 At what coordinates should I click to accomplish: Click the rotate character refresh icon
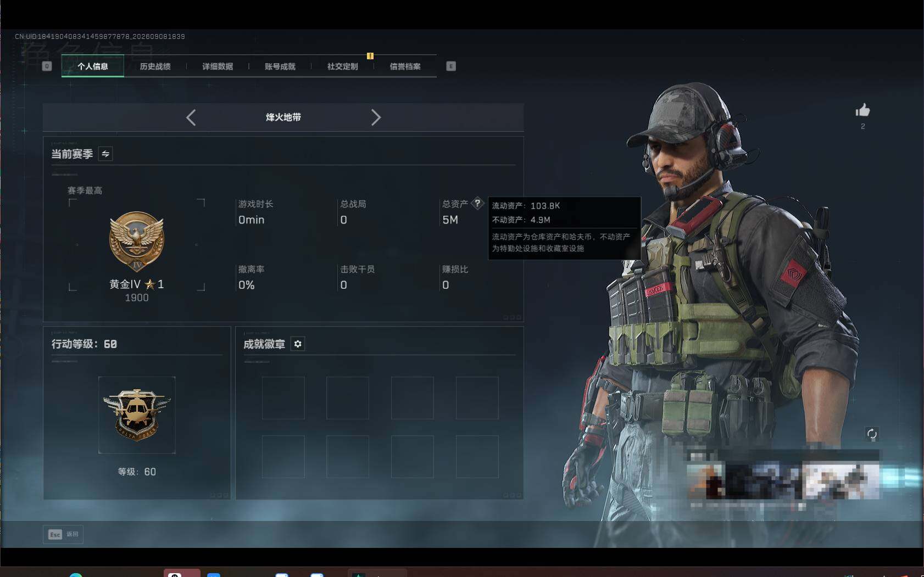[x=872, y=434]
